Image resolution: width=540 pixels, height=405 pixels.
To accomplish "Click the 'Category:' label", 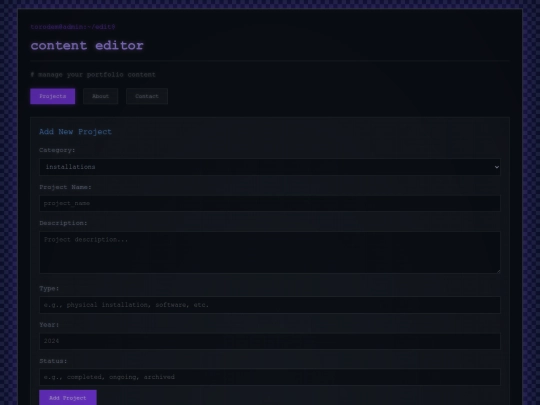I will 57,150.
